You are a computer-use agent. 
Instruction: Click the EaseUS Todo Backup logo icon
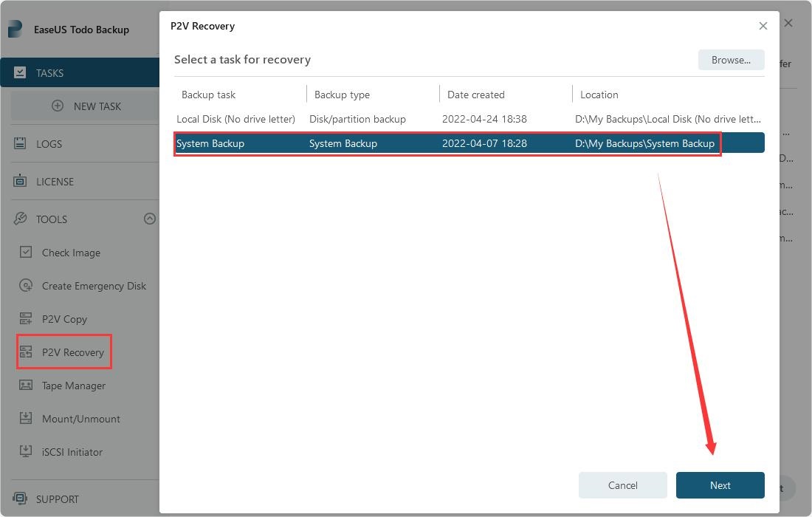pyautogui.click(x=15, y=29)
